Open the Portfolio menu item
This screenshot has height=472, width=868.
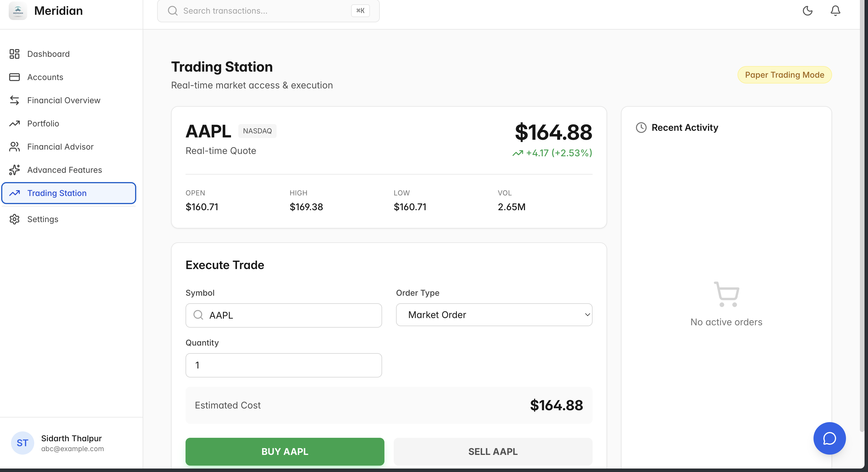click(43, 124)
